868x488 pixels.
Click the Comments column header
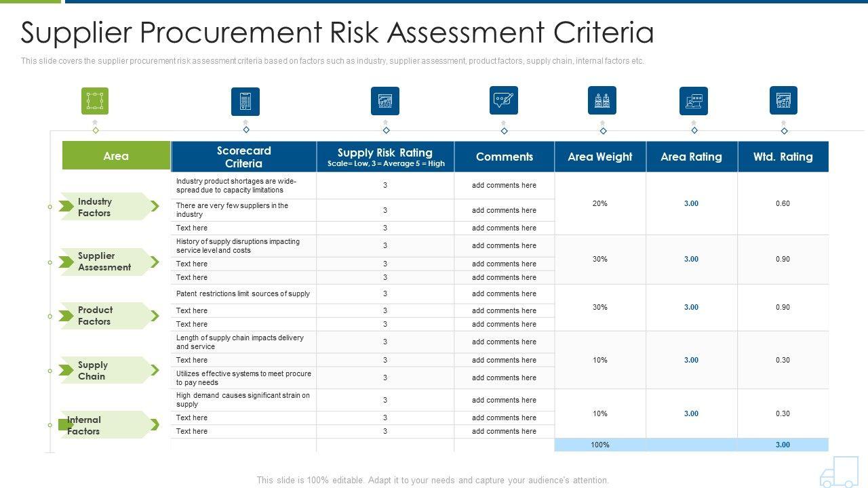coord(505,157)
